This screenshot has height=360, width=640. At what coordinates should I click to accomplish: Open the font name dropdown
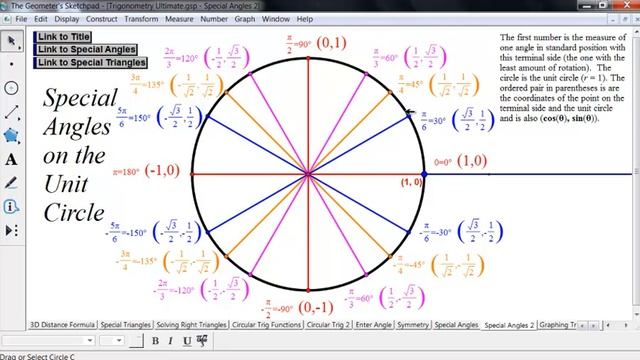48,340
